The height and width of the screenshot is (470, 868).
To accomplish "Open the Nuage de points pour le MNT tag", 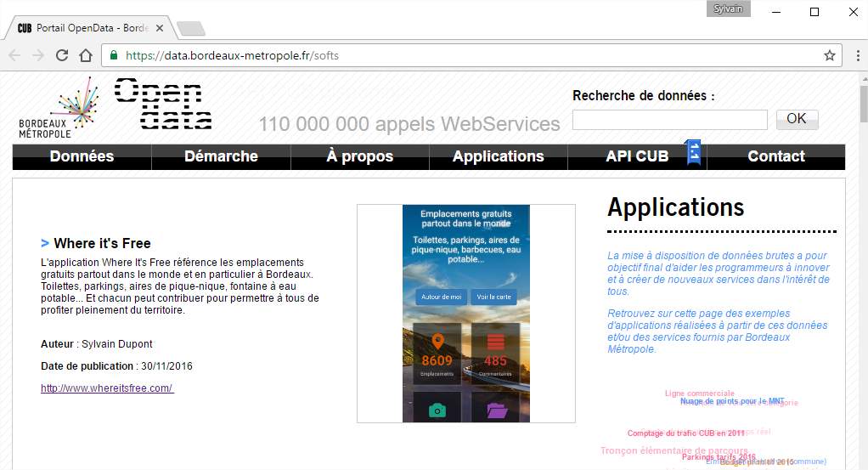I will pos(732,400).
